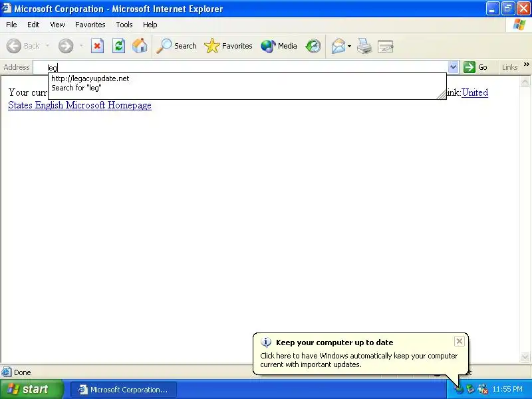Screen dimensions: 532x399
Task: Open the Forward history dropdown arrow
Action: (x=81, y=45)
